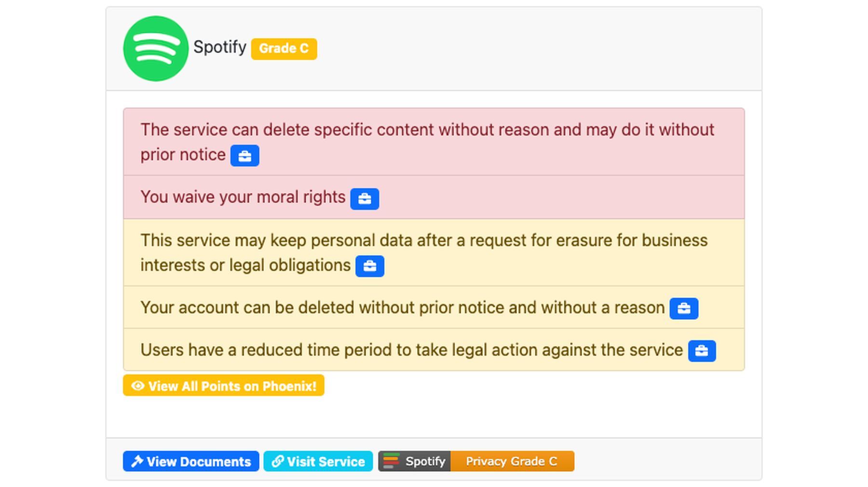868x487 pixels.
Task: Select the red moral rights warning row
Action: [434, 197]
